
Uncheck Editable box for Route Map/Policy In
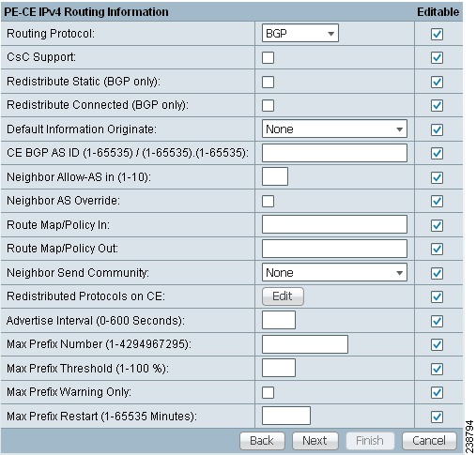click(x=437, y=225)
